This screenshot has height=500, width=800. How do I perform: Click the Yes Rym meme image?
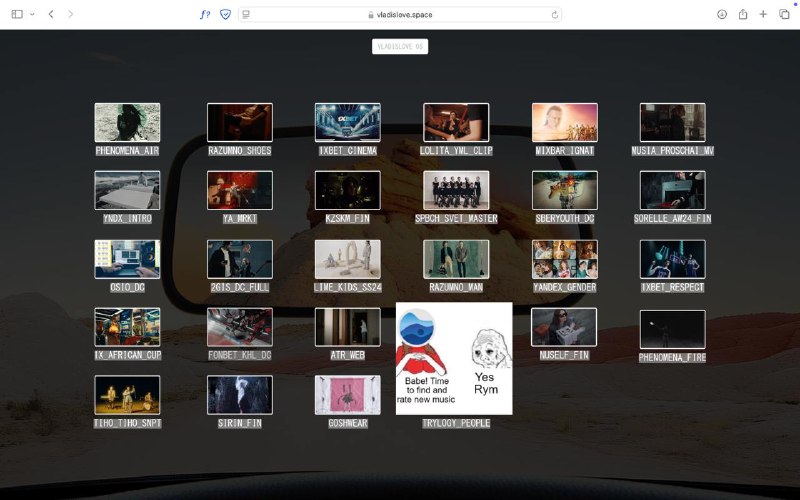pos(454,359)
